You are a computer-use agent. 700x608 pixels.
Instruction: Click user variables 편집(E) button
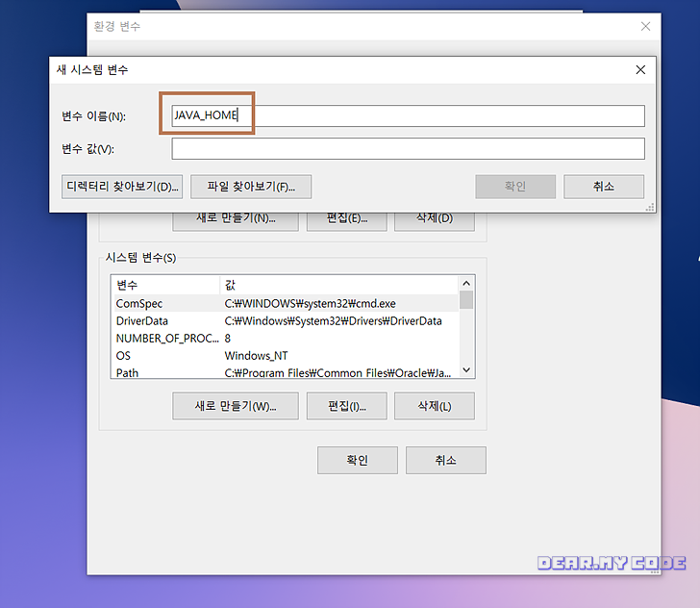(347, 221)
